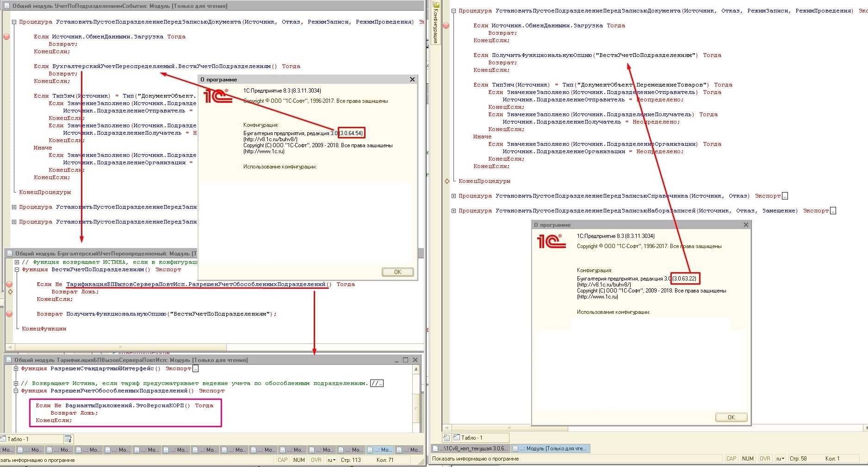Click NUM indicator in right status bar

tap(748, 459)
